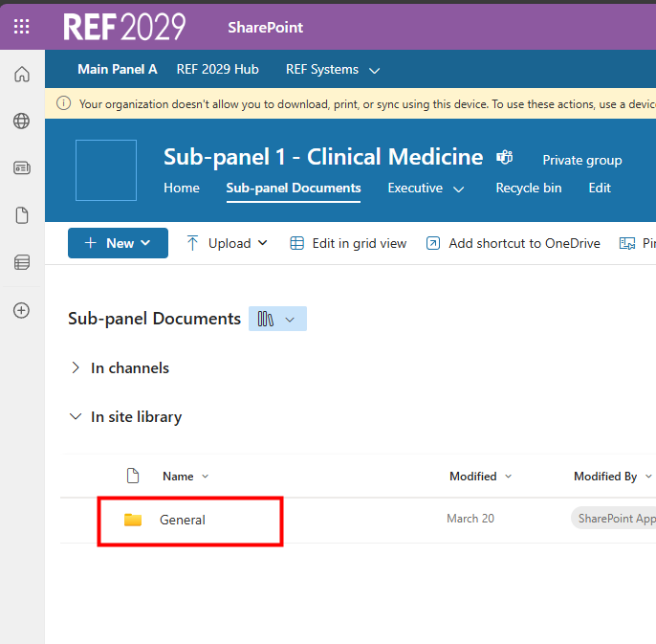Open My files page icon in rail
656x644 pixels.
21,215
